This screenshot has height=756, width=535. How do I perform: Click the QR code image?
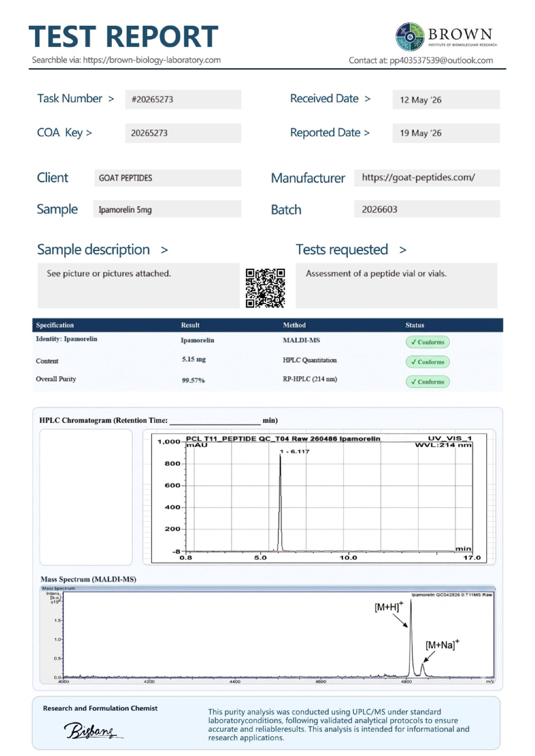click(265, 288)
